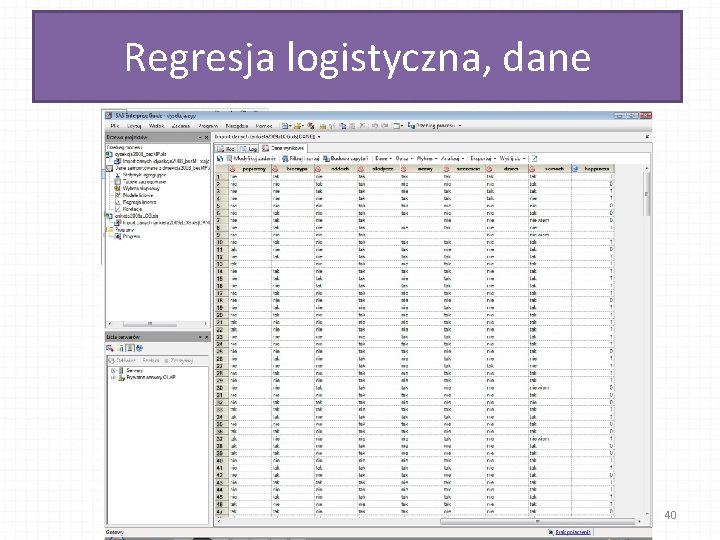
Task: Click the character type icon of papierosy column
Action: click(x=232, y=169)
